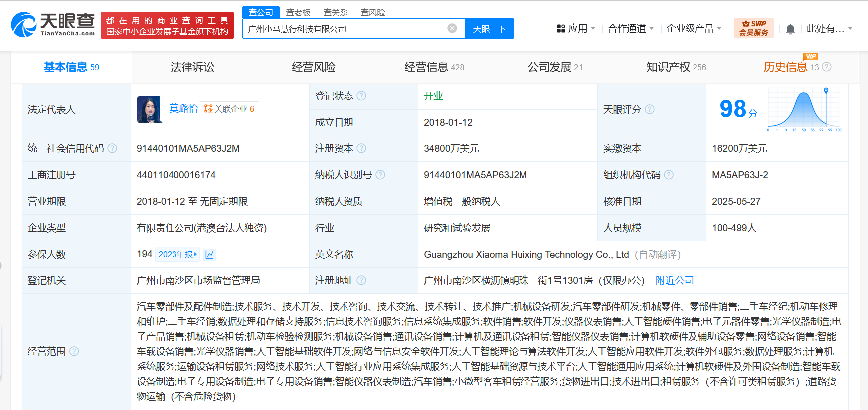Click the Tianyancha logo
868x410 pixels.
53,25
